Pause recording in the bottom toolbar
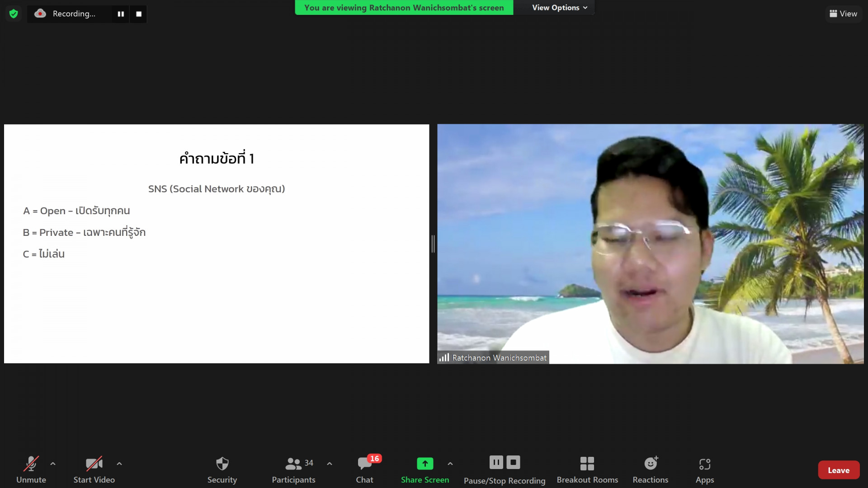The image size is (868, 488). (496, 462)
